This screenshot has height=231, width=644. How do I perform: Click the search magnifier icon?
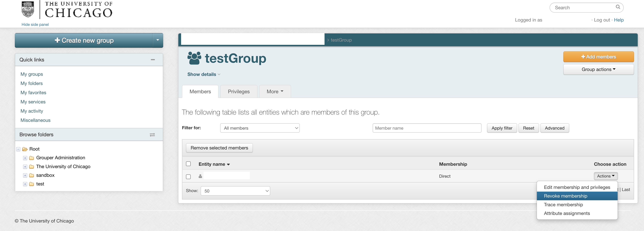coord(618,7)
